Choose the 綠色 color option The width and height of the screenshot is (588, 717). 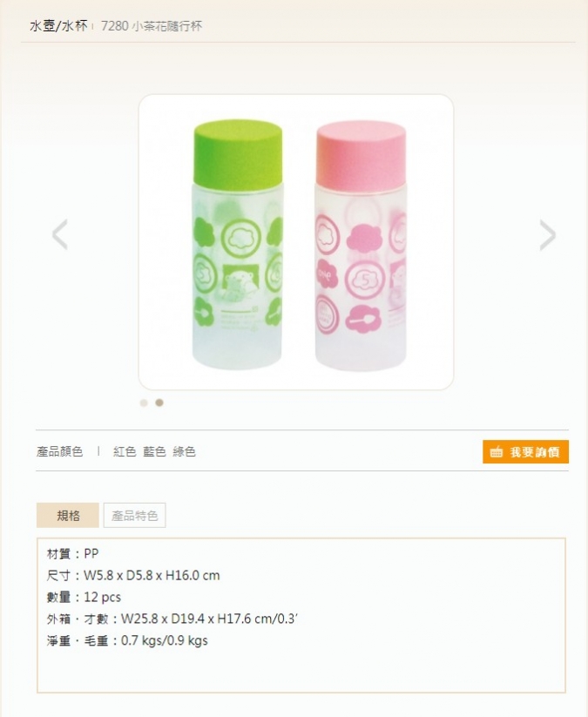pyautogui.click(x=185, y=452)
